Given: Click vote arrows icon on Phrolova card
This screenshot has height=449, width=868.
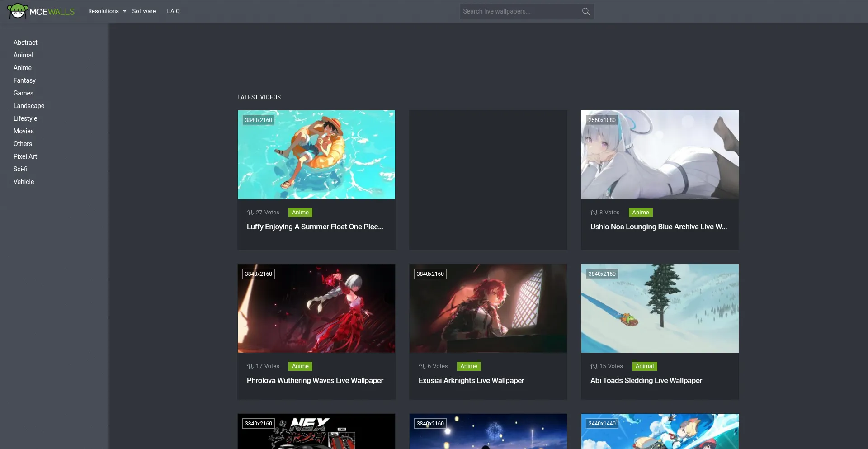Looking at the screenshot, I should (x=250, y=366).
